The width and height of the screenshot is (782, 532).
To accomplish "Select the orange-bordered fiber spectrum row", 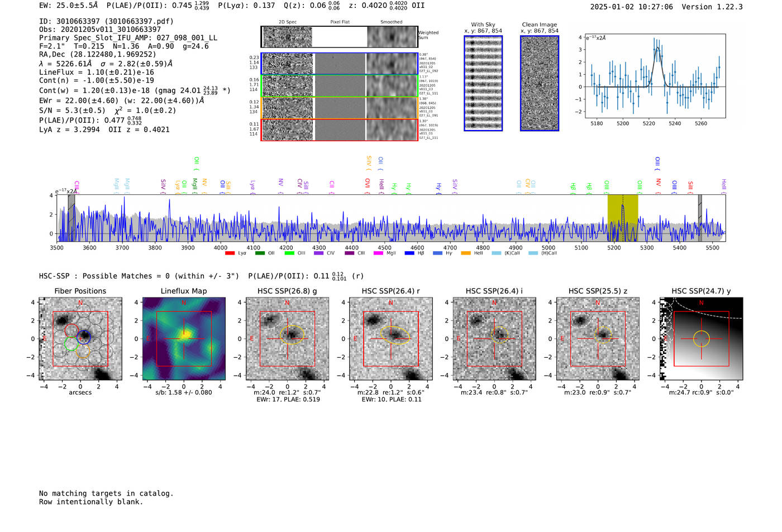I will (340, 108).
